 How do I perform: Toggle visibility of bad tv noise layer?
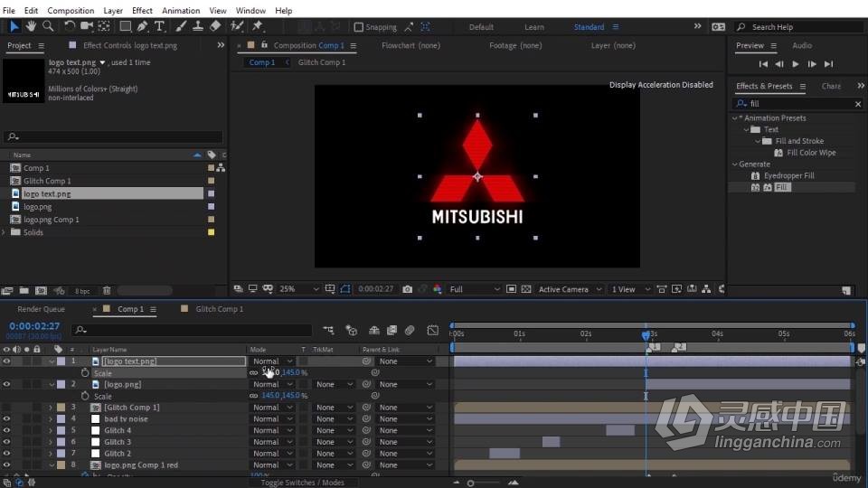6,418
